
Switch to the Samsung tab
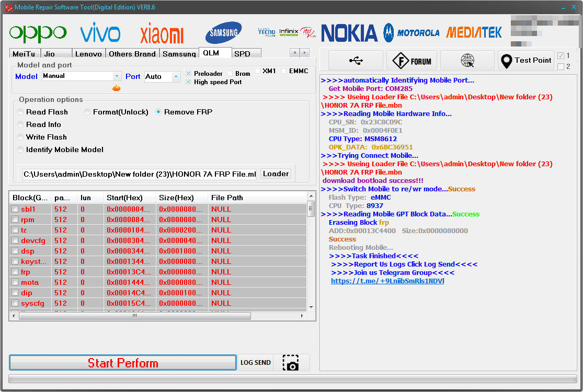click(x=179, y=53)
